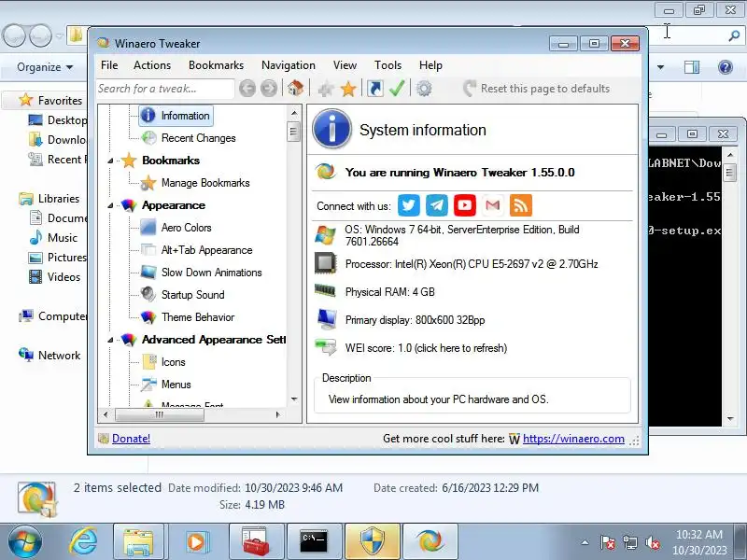Screen dimensions: 747x560
Task: Open the Navigation menu
Action: point(289,65)
